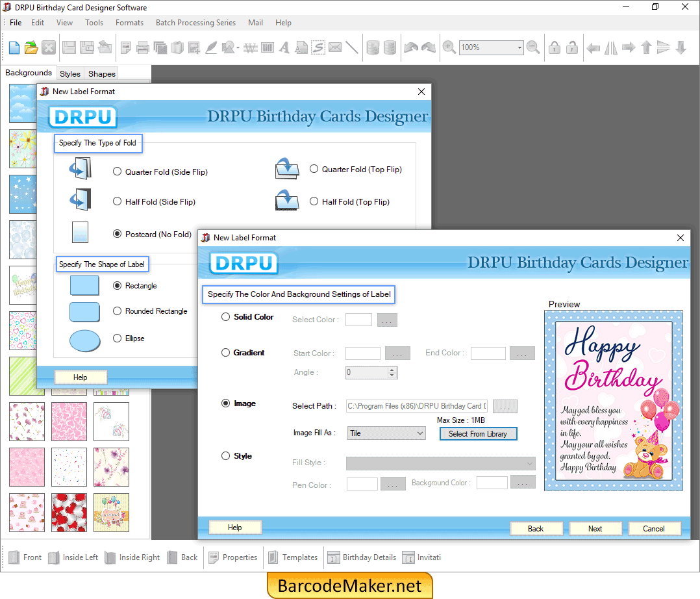Click the Print toolbar icon

(x=143, y=47)
